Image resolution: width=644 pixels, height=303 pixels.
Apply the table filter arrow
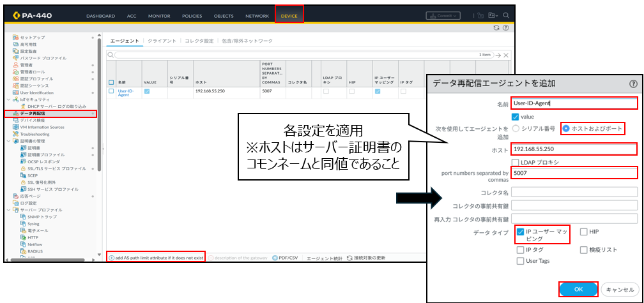click(498, 55)
